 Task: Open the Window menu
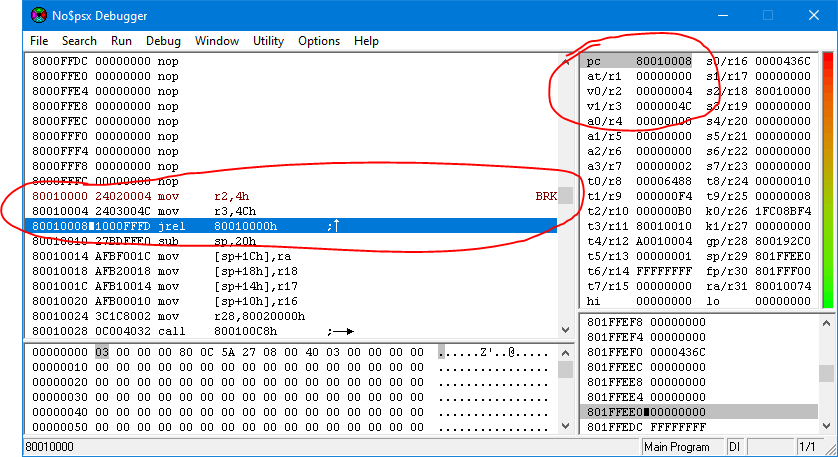coord(217,41)
